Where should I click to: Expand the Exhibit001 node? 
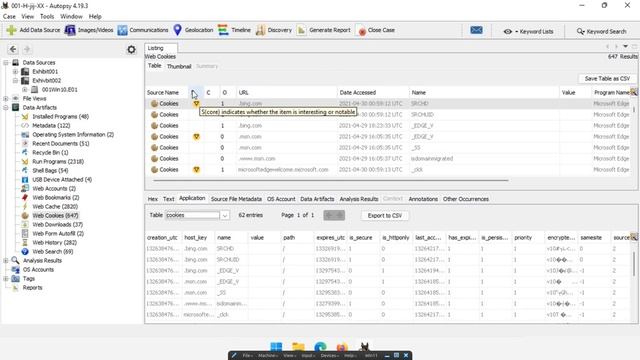(x=16, y=72)
